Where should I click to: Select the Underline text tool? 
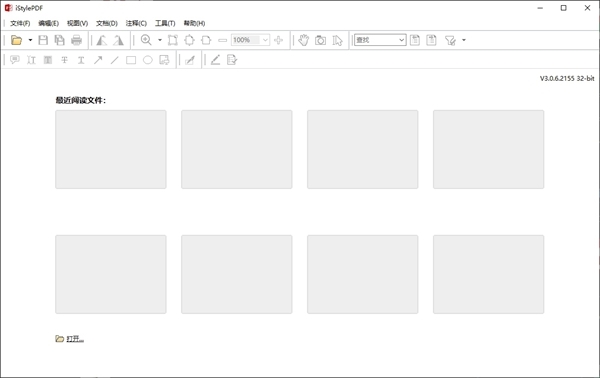(x=81, y=60)
